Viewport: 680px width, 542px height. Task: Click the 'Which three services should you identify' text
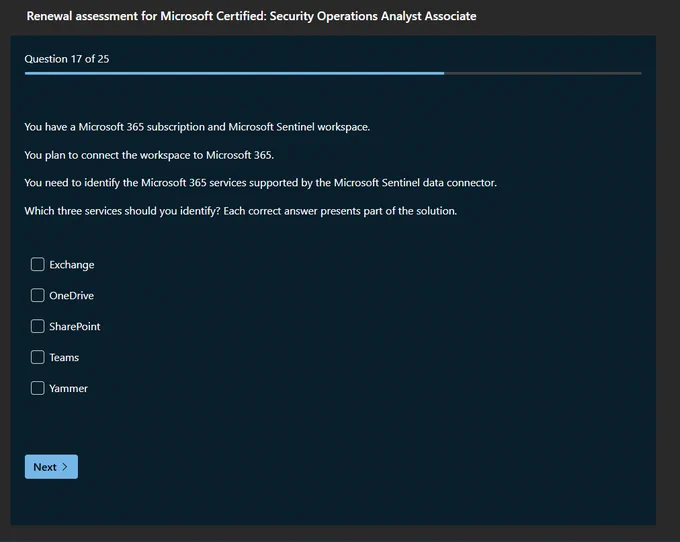pos(241,211)
